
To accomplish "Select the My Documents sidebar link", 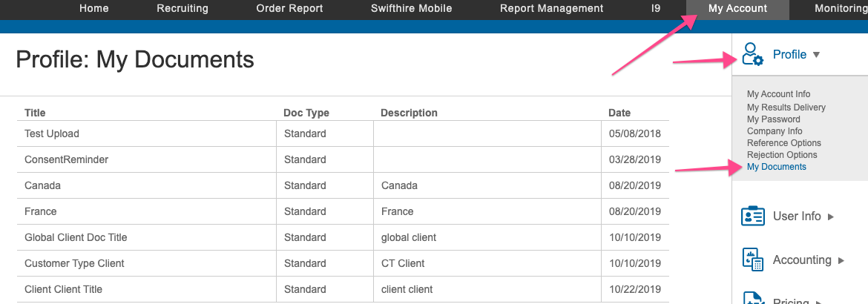I will pos(777,167).
